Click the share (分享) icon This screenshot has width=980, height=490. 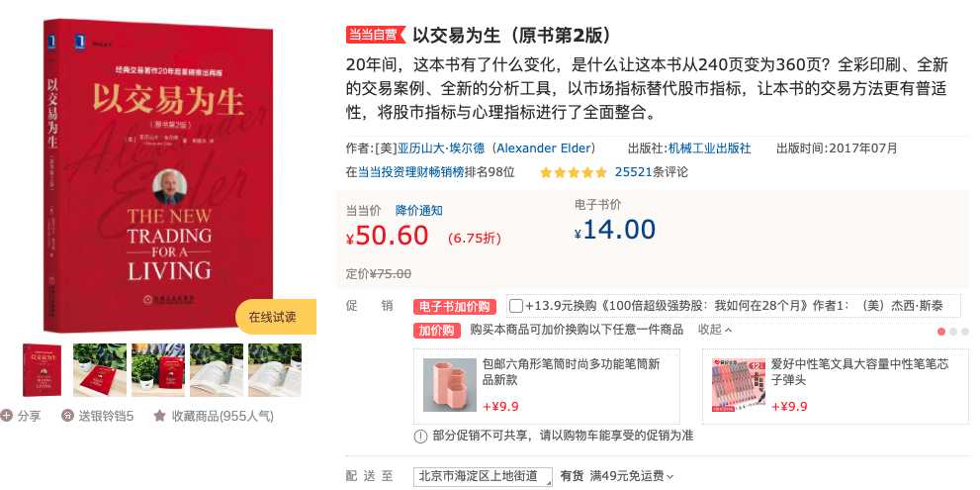coord(6,416)
